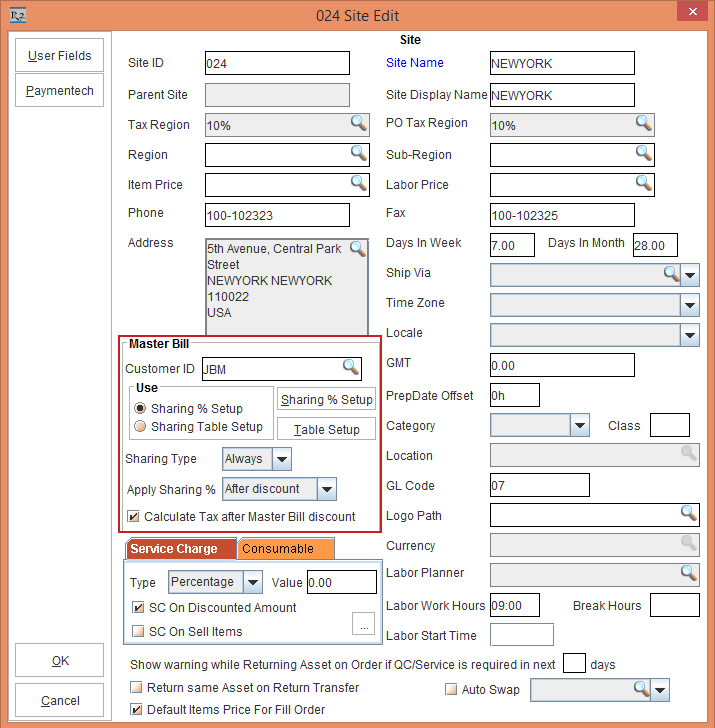Open the Paymentech button
715x728 pixels.
(x=60, y=91)
